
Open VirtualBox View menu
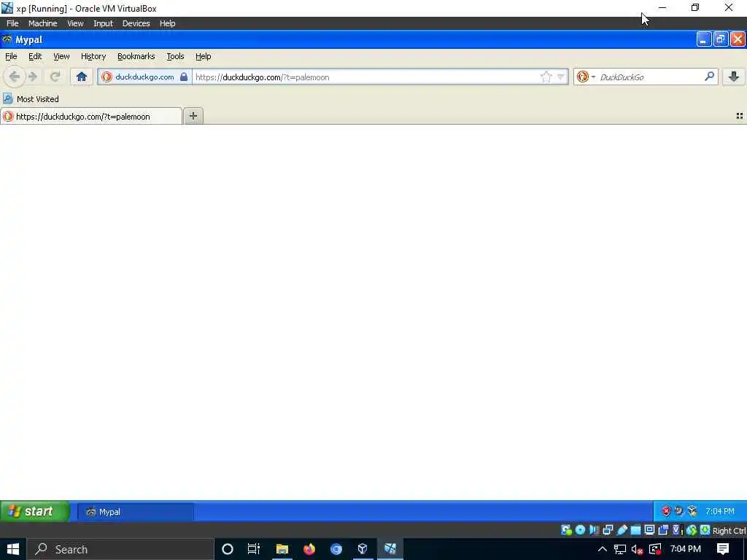75,23
